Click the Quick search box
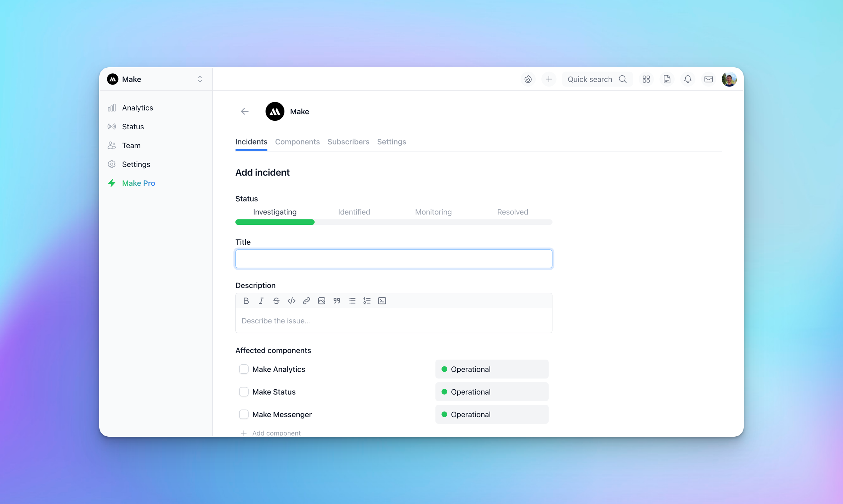The height and width of the screenshot is (504, 843). coord(597,79)
